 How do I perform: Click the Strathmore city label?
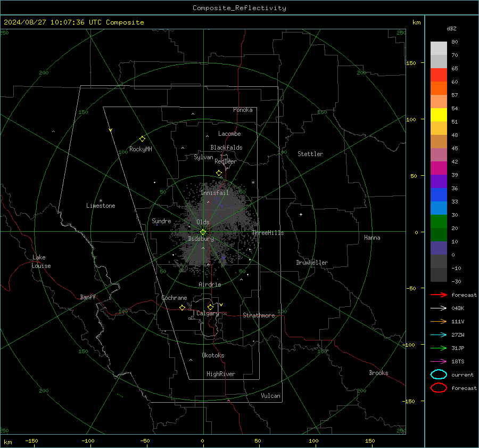(259, 315)
